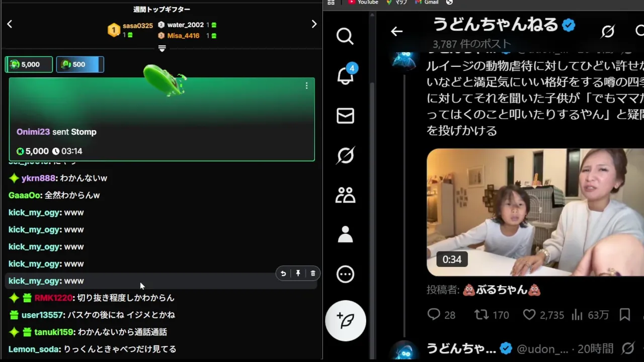
Task: Open X notifications bell with 4 badge
Action: tap(345, 75)
